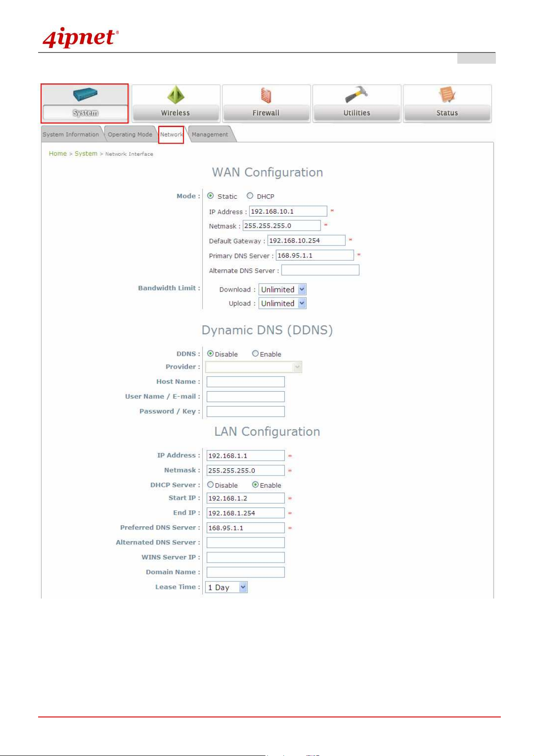Click the WAN IP Address field
This screenshot has height=756, width=534.
coord(288,211)
